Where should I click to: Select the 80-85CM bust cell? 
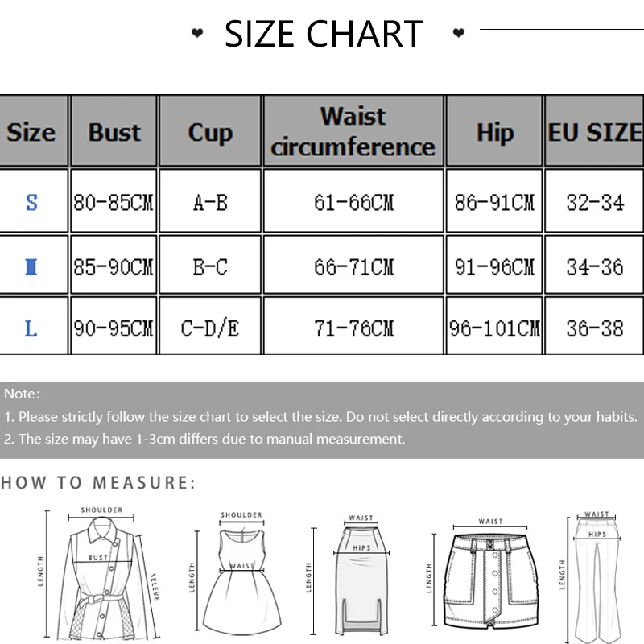tap(114, 202)
